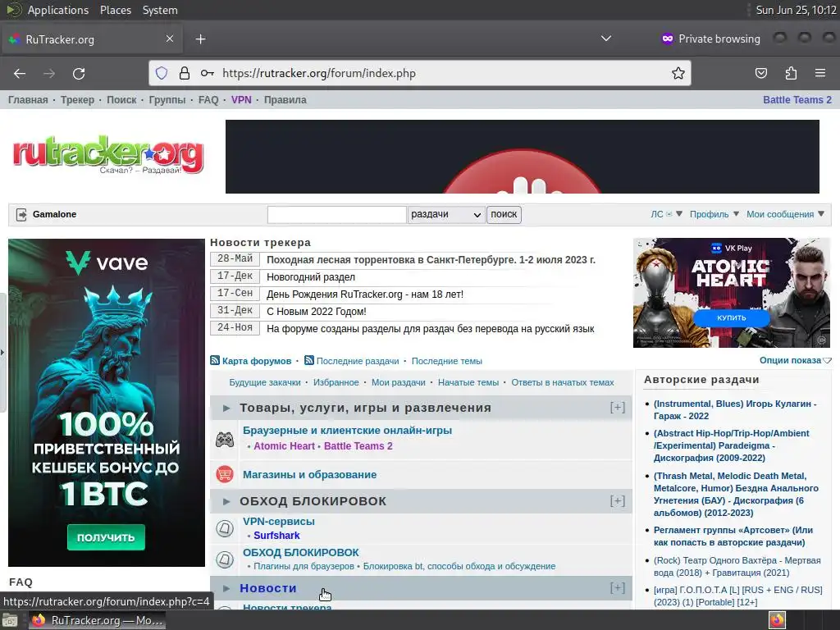
Task: Go back with the browser back arrow
Action: tap(20, 73)
